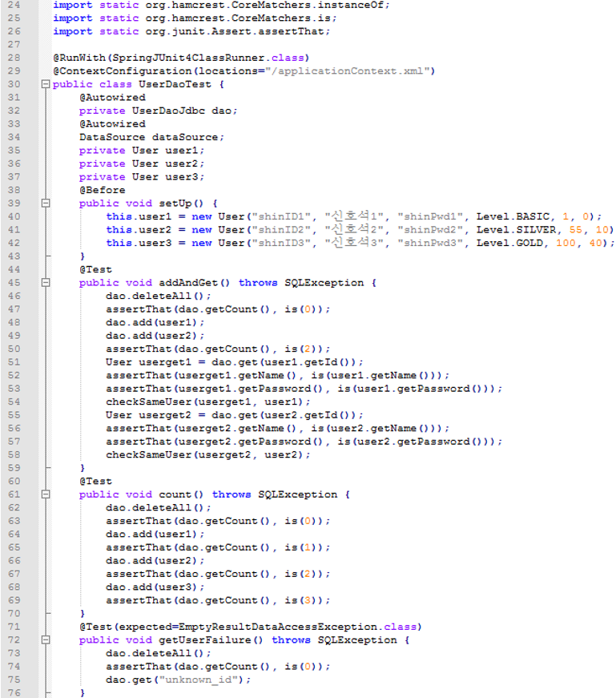Screen dimensions: 616x698
Task: Click 'User userget1' declaration
Action: coord(149,362)
